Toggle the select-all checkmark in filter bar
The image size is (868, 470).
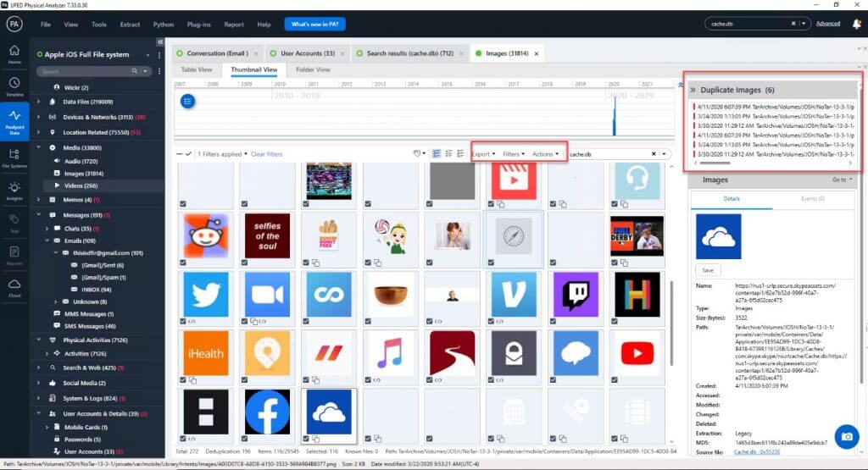point(188,154)
